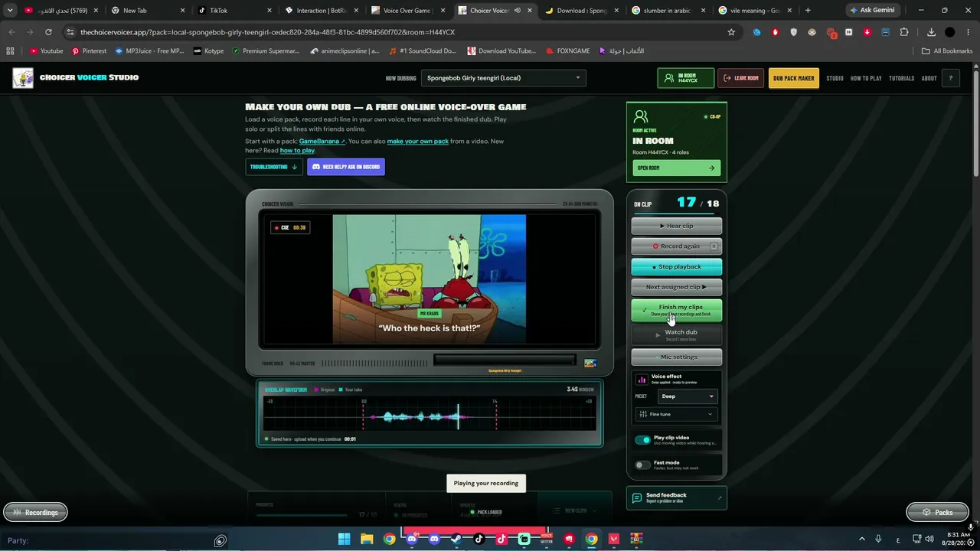Image resolution: width=980 pixels, height=551 pixels.
Task: Go to Next assigned clip
Action: (677, 287)
